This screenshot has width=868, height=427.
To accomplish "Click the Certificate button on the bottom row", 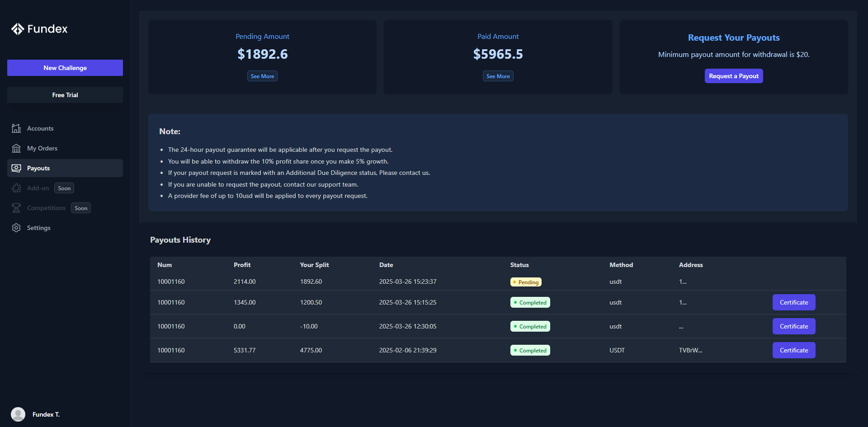I will pos(793,350).
